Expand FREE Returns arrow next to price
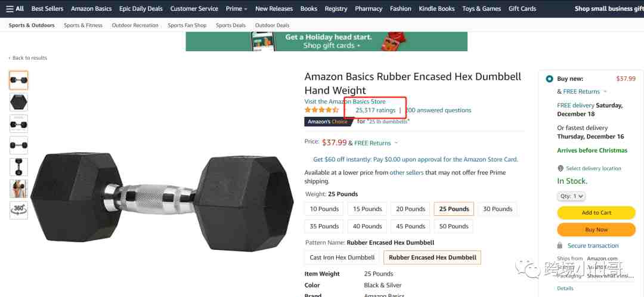Screen dimensions: 644x297 [x=397, y=143]
